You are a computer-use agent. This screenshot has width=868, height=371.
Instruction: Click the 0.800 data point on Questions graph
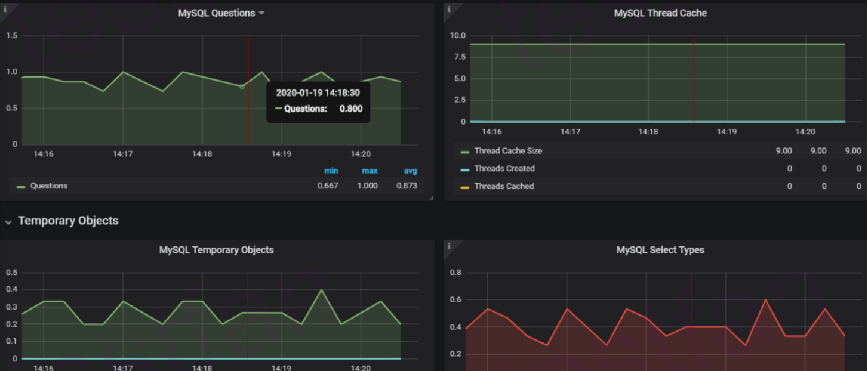click(242, 86)
